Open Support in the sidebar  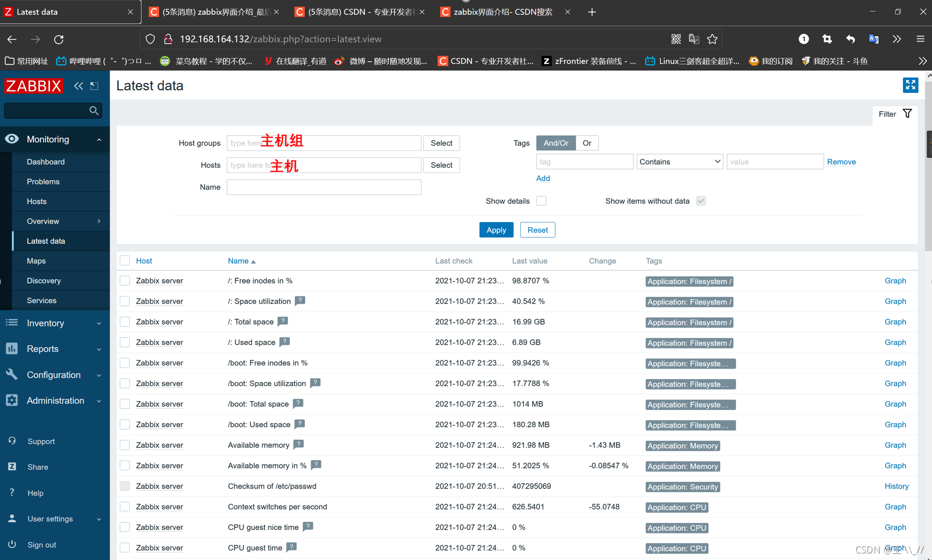click(41, 442)
